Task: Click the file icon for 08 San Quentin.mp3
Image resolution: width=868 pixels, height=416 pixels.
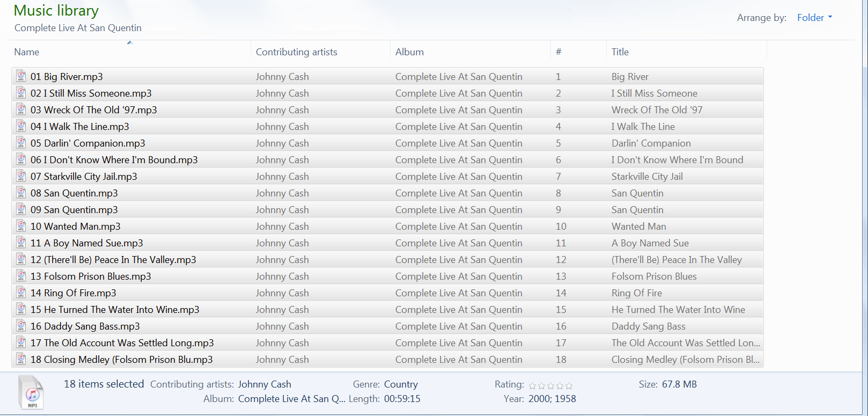Action: [x=21, y=193]
